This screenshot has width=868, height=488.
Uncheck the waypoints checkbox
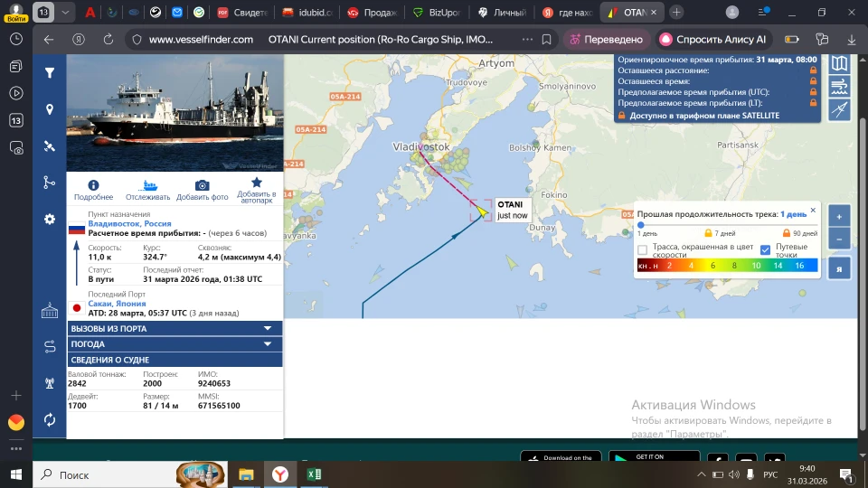pos(766,250)
